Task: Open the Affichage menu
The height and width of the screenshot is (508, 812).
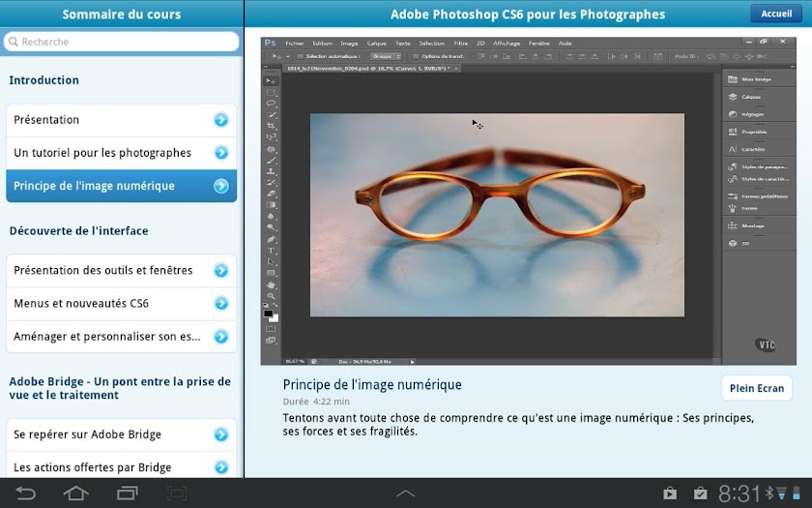Action: (x=506, y=44)
